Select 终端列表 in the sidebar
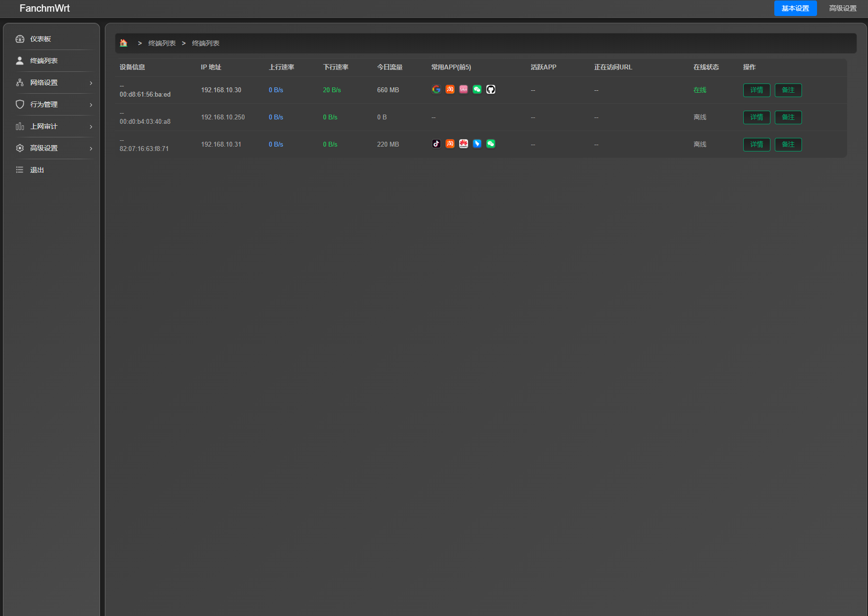The height and width of the screenshot is (616, 868). (x=44, y=61)
